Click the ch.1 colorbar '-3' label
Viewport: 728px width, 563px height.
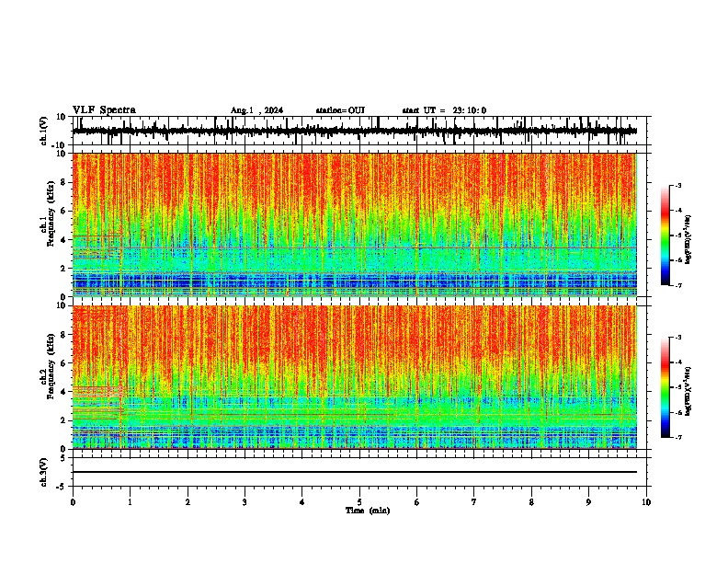click(x=678, y=185)
